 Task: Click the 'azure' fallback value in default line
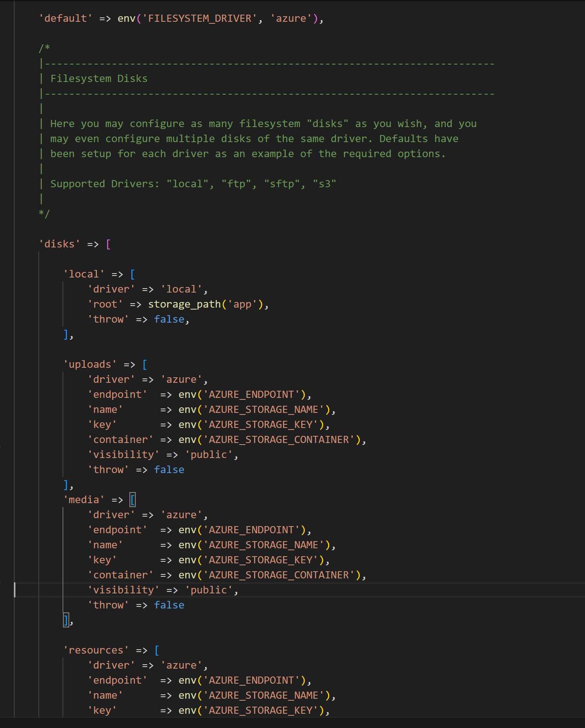(291, 19)
